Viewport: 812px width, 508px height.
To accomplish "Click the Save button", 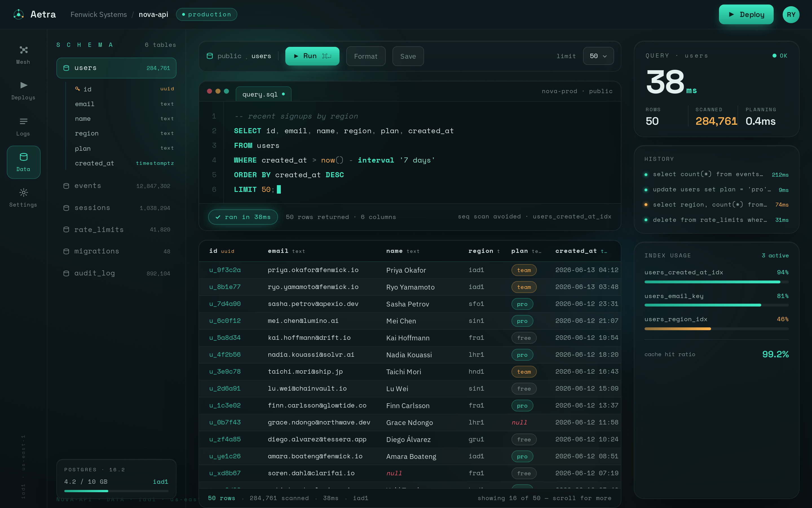I will click(408, 56).
